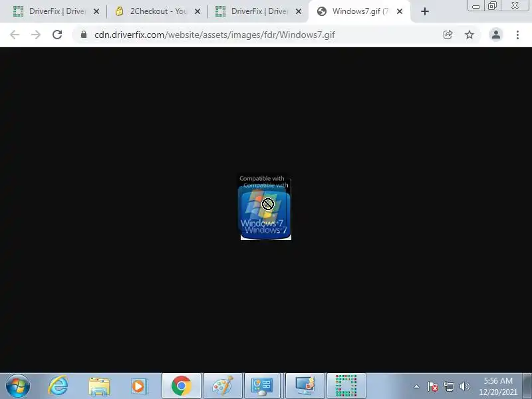Share this page icon

pyautogui.click(x=448, y=35)
